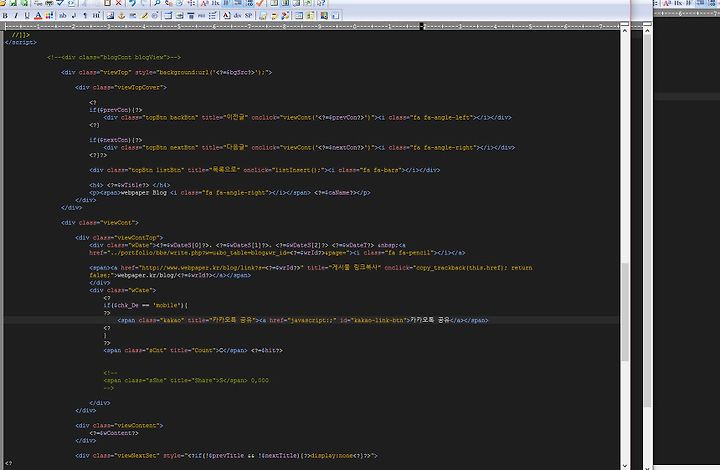
Task: Click the div class="viewTopCover" line
Action: click(x=121, y=87)
